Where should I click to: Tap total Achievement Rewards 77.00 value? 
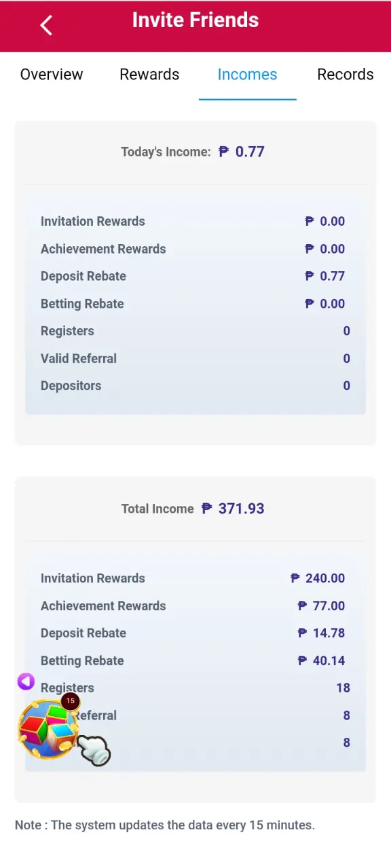[321, 606]
